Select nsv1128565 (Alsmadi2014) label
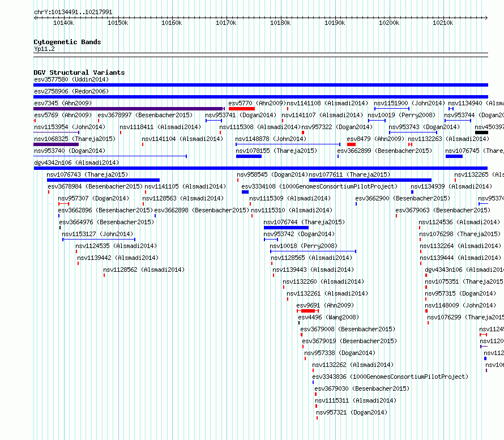The width and height of the screenshot is (504, 440). pos(311,258)
